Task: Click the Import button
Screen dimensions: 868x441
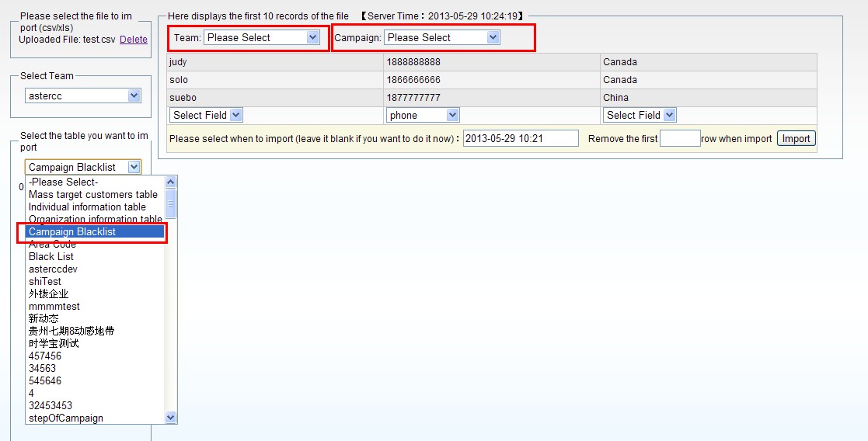Action: click(x=796, y=138)
